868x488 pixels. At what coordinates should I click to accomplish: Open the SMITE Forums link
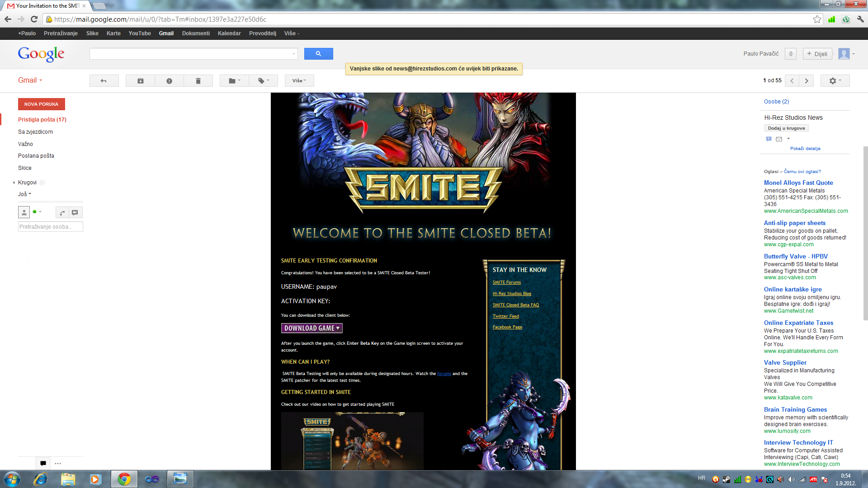tap(506, 282)
